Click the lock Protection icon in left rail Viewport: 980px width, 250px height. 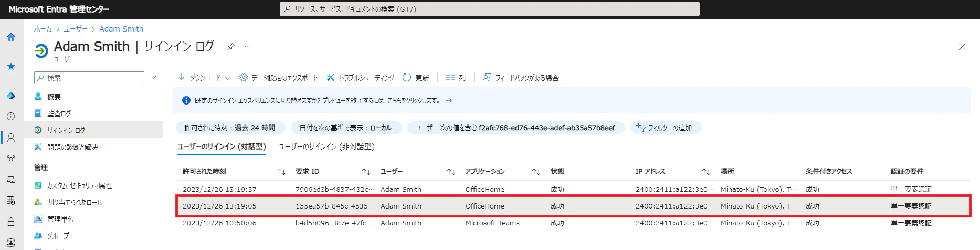[11, 222]
